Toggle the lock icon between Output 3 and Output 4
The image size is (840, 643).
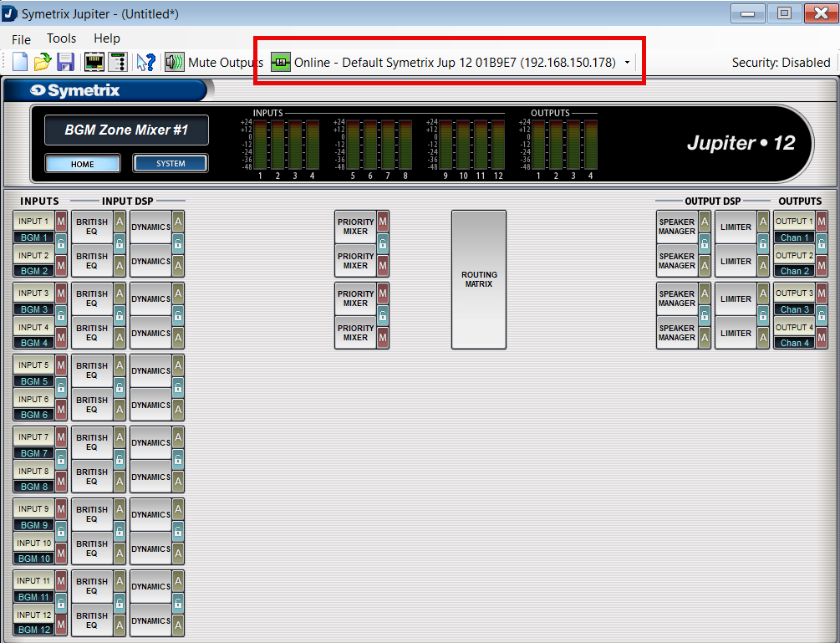822,315
